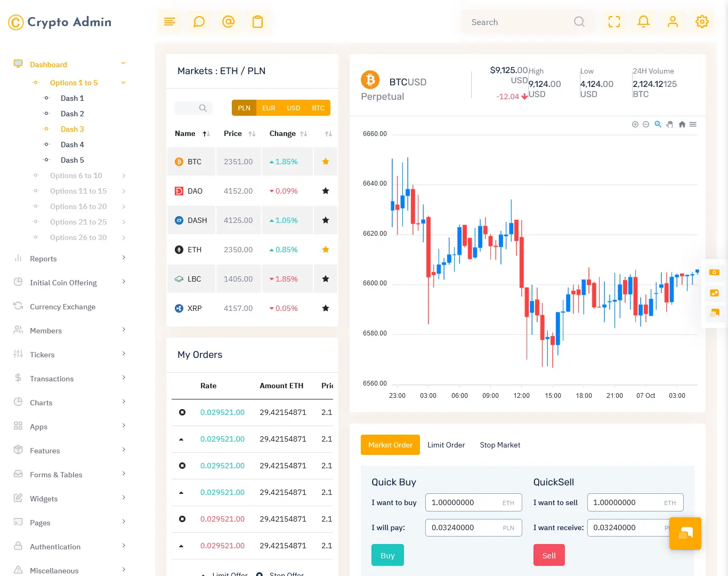The height and width of the screenshot is (576, 728).
Task: Toggle the sidebar menu lines icon
Action: [169, 22]
